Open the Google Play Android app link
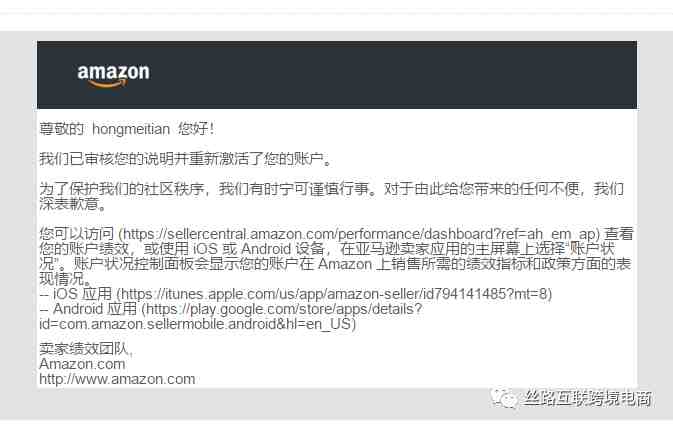Viewport: 673px width, 428px height. point(230,316)
